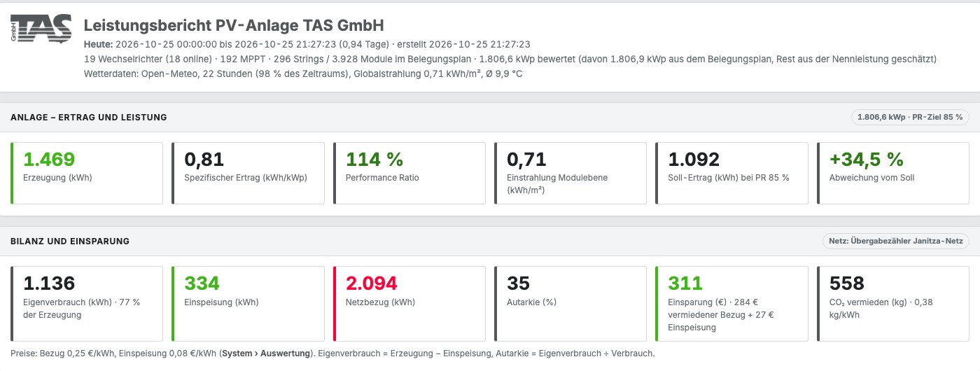Click the Eigenverbrauch value 1.136
The width and height of the screenshot is (980, 371).
(x=49, y=283)
